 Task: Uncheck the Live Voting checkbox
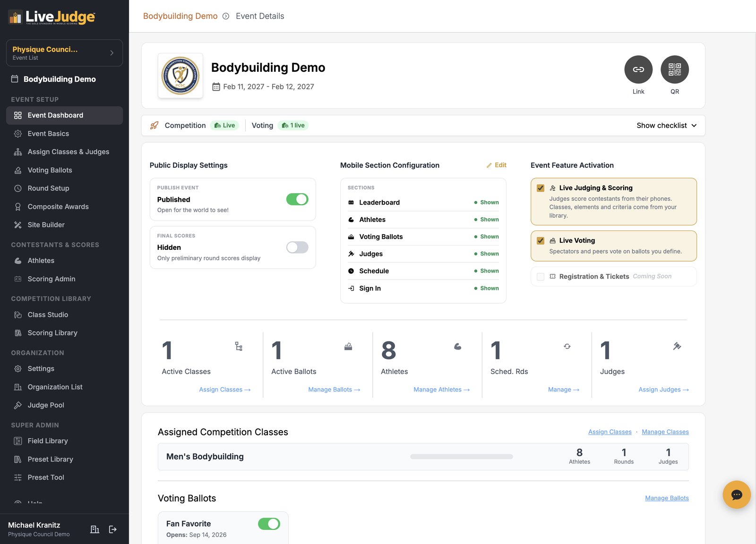click(541, 240)
